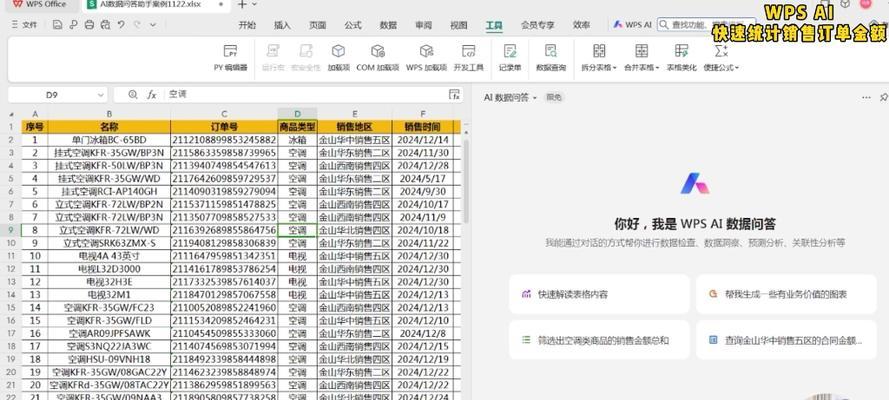Image resolution: width=889 pixels, height=400 pixels.
Task: Click the magnifier icon in formula bar
Action: point(133,95)
